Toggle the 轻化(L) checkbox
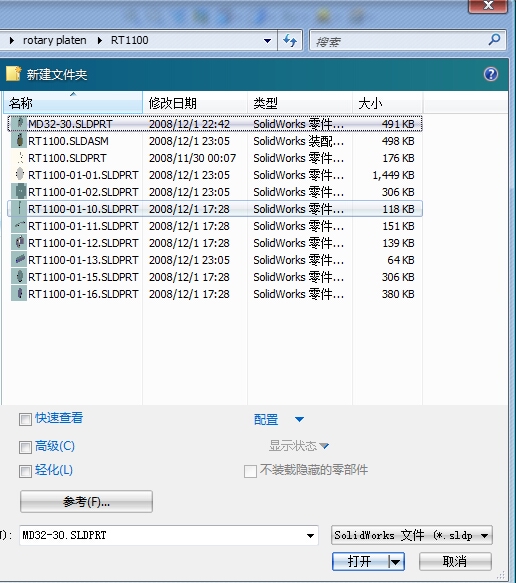516x583 pixels. coord(25,471)
